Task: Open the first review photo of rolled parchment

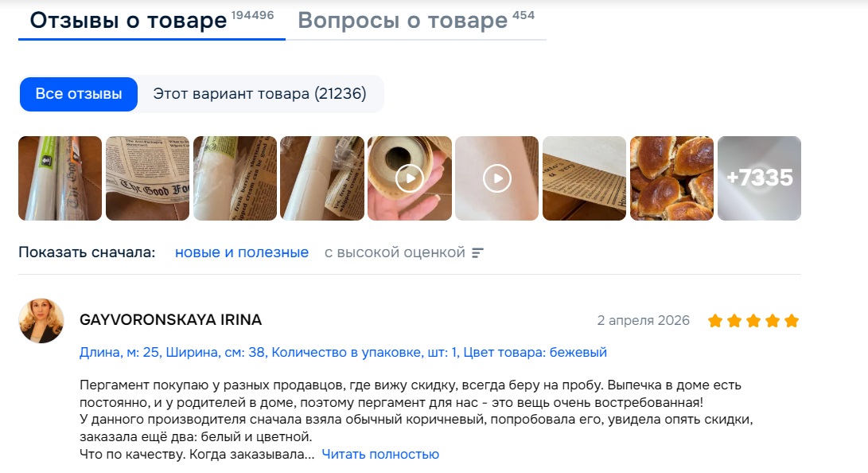Action: click(60, 178)
